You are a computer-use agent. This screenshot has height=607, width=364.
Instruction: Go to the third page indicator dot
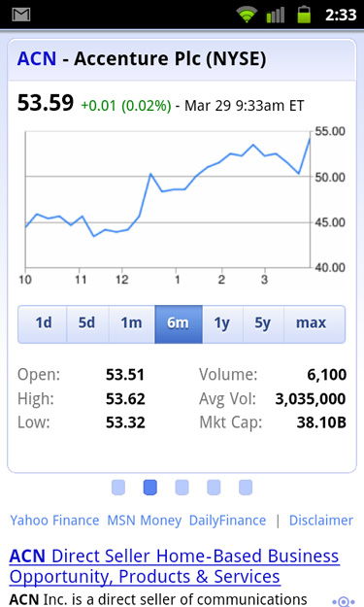(182, 488)
